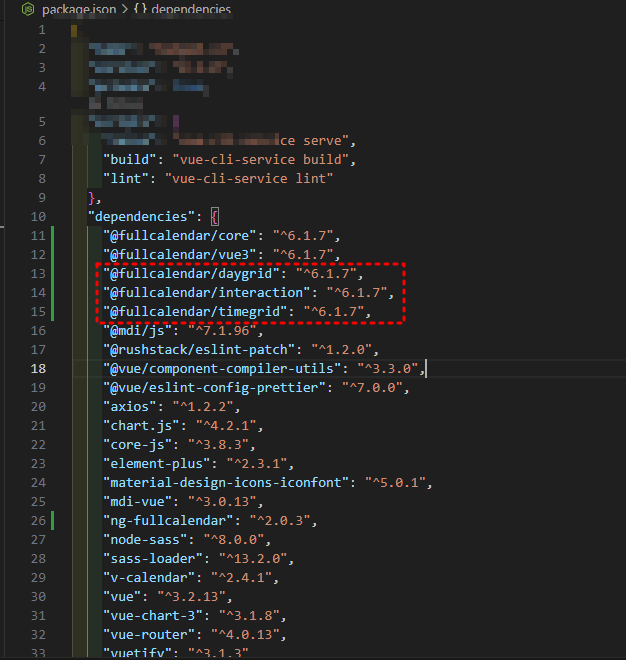Click the "^7.1.96" version value
The image size is (626, 660).
tap(222, 331)
